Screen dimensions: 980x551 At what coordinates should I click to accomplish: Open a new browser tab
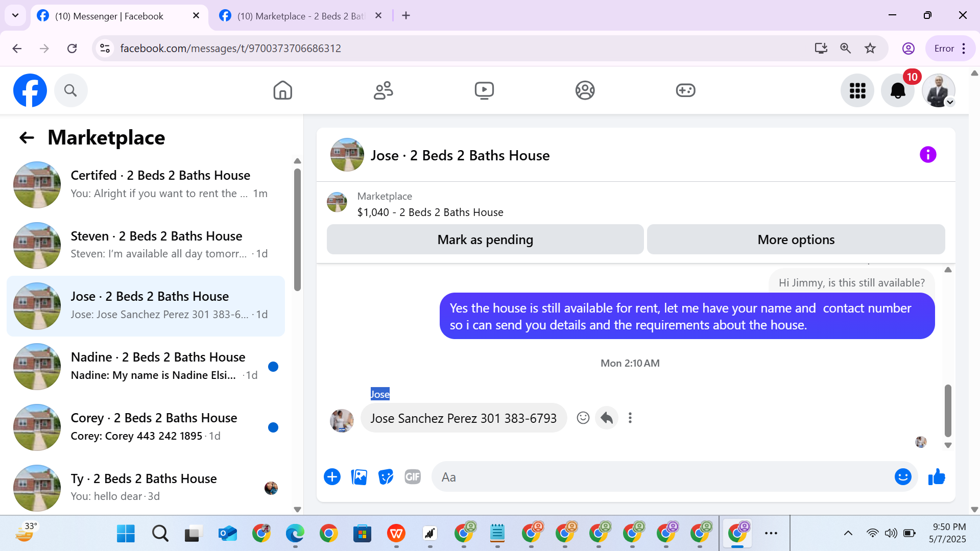coord(406,16)
